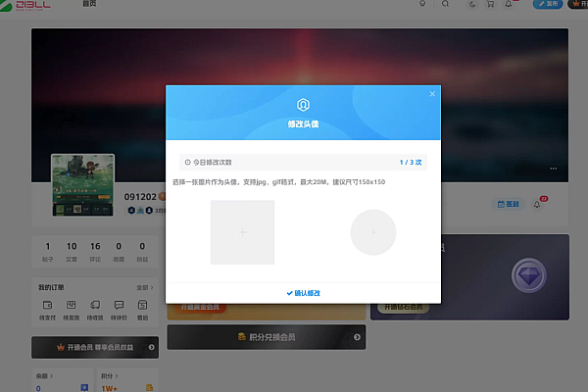This screenshot has width=588, height=392.
Task: Open the 待支付 wallet icon
Action: pos(47,305)
